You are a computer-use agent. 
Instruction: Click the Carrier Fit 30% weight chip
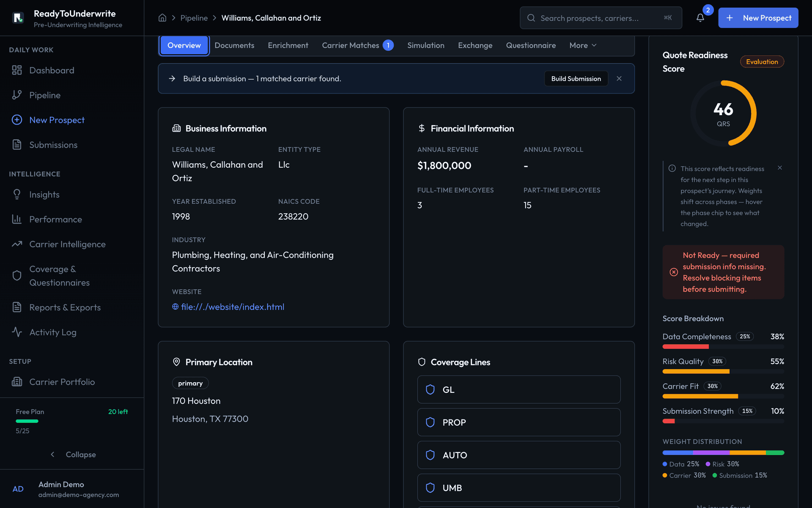pos(713,386)
